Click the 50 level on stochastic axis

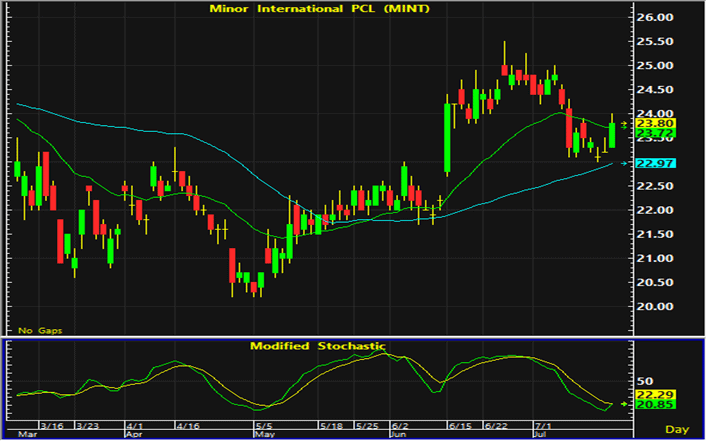tap(643, 381)
